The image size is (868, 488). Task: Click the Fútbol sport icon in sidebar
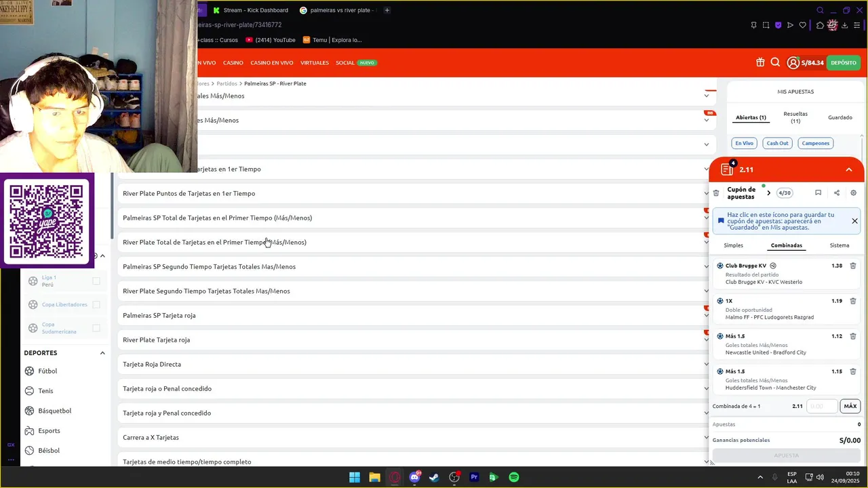[29, 371]
